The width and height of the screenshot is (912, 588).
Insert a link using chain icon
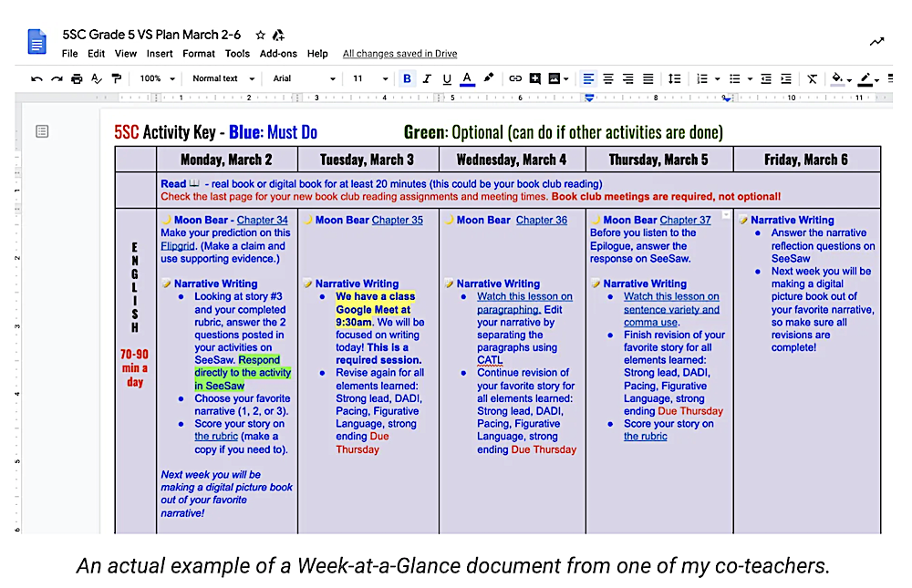tap(514, 78)
